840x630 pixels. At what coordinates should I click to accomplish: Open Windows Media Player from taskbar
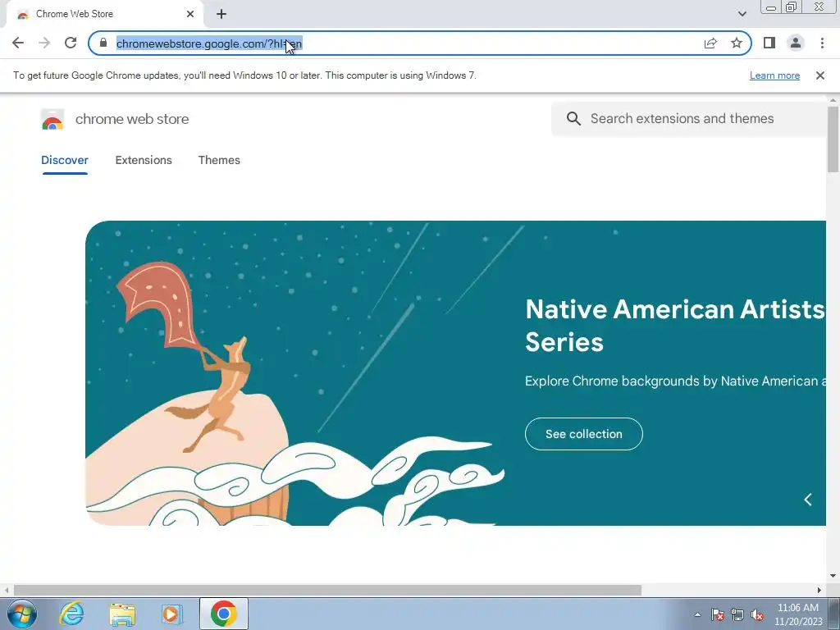172,614
